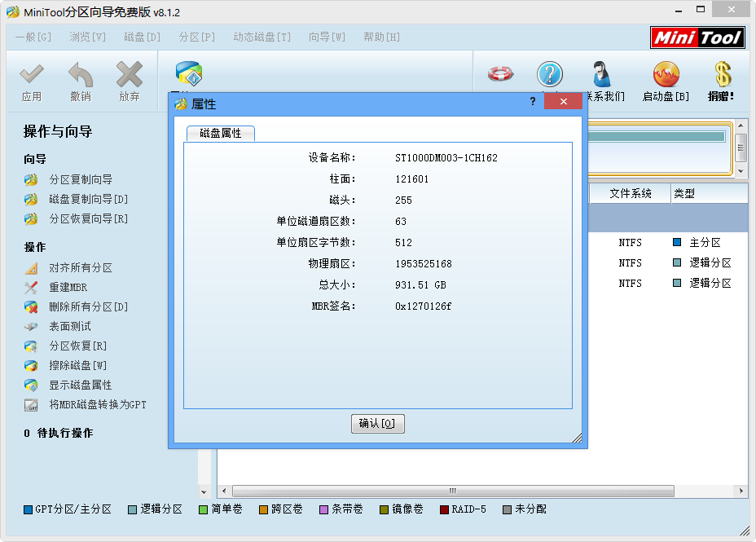Click the dialog's question mark help button
The image size is (756, 542).
[x=533, y=101]
